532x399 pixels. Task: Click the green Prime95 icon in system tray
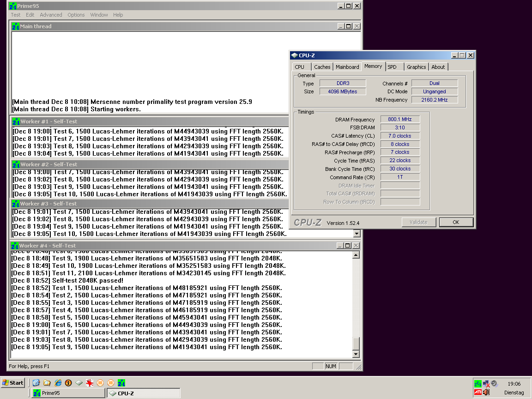coord(478,384)
